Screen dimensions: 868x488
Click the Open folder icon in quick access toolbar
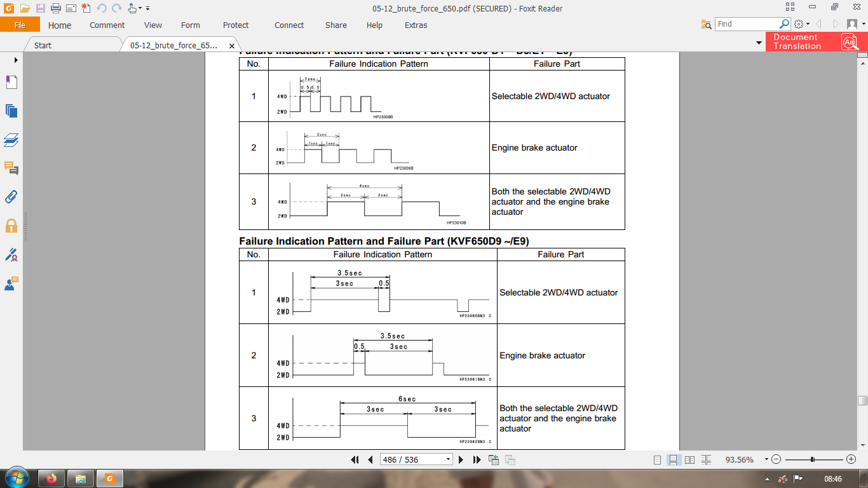pyautogui.click(x=25, y=8)
